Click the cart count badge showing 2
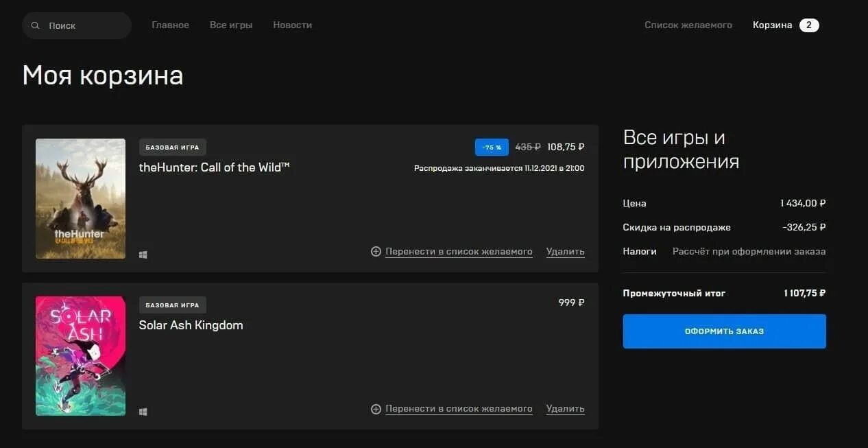The width and height of the screenshot is (868, 448). 809,25
